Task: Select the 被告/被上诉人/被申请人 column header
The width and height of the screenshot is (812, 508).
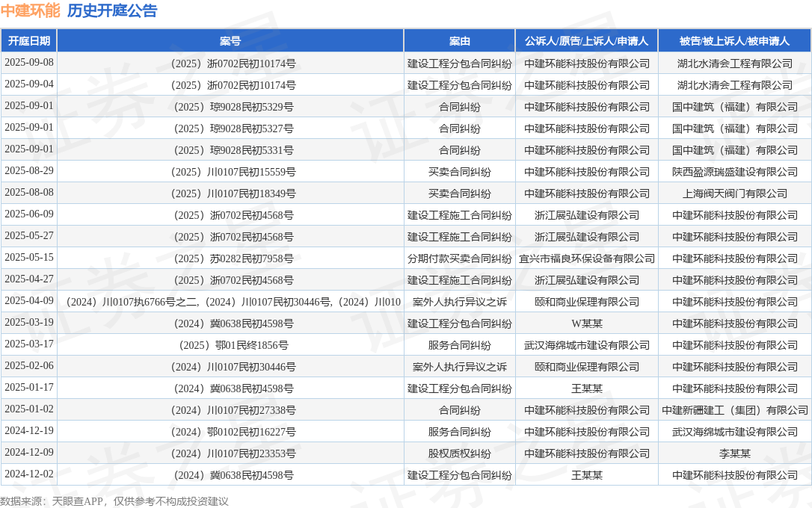Action: point(734,41)
